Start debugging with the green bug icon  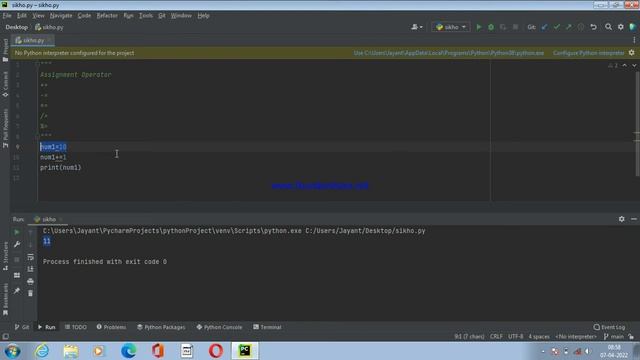click(491, 27)
